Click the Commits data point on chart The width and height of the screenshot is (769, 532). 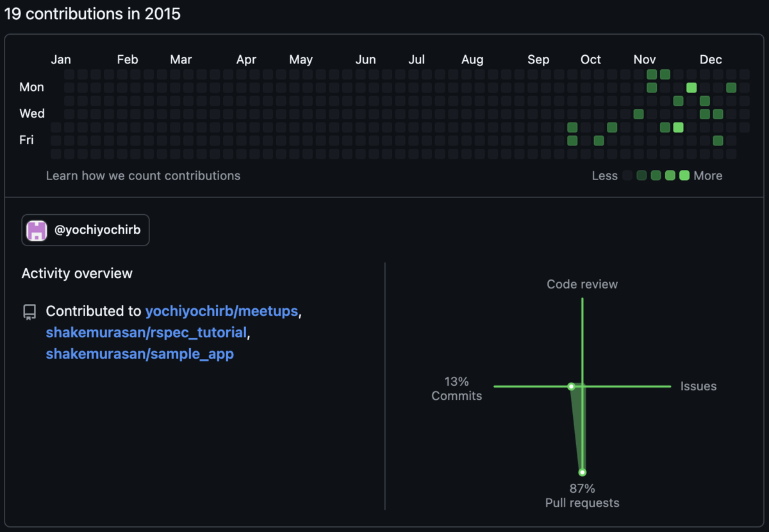(x=571, y=387)
